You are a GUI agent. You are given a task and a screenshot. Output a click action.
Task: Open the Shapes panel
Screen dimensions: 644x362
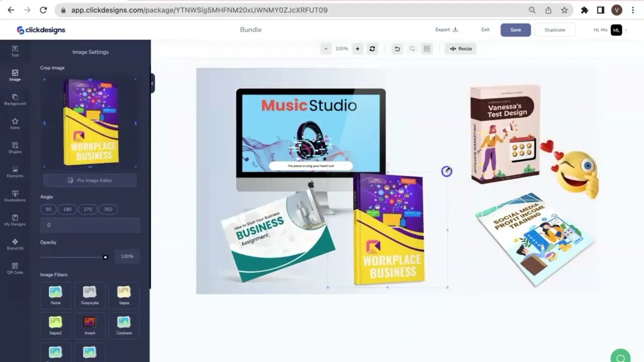[x=15, y=148]
